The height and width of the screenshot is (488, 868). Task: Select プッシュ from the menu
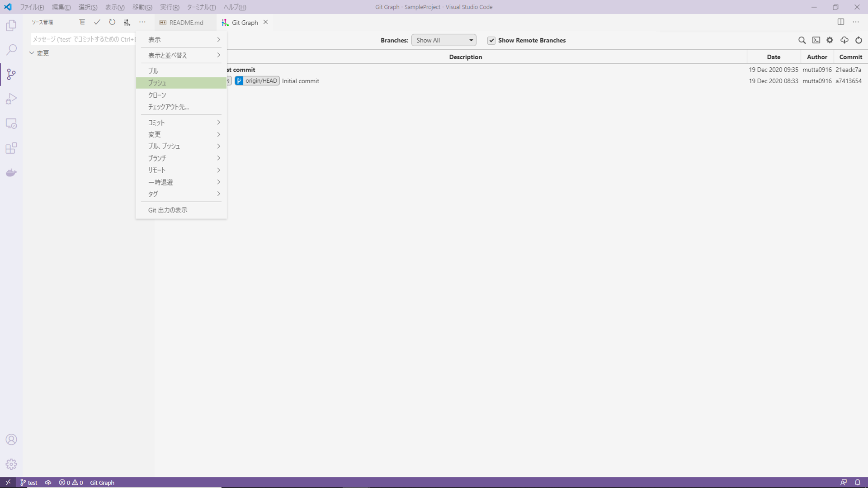pos(181,83)
